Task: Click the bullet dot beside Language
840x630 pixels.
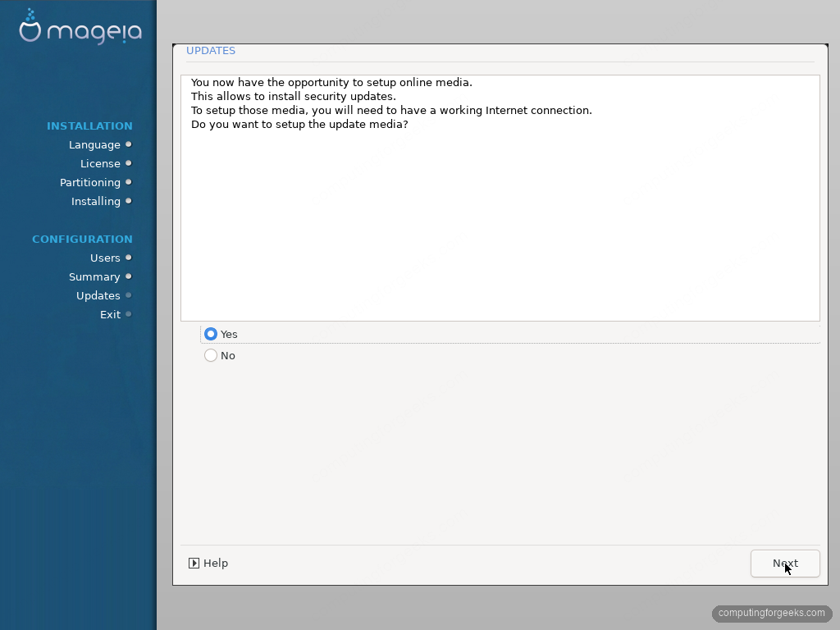Action: pyautogui.click(x=129, y=144)
